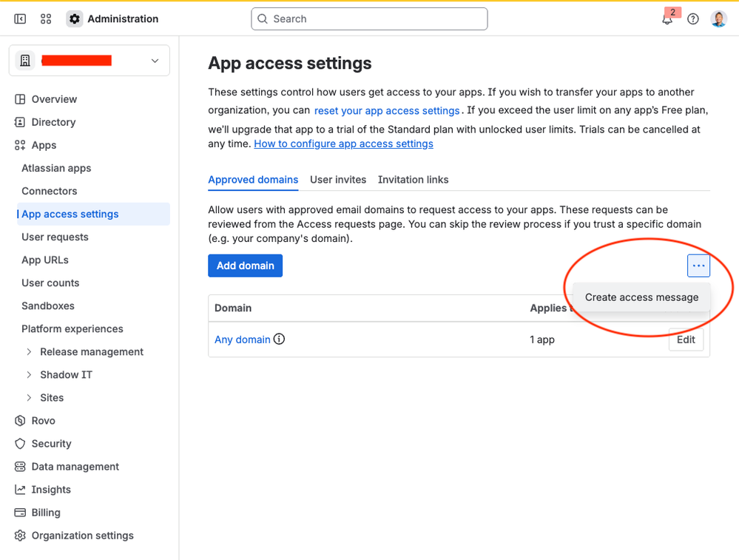Screen dimensions: 739x560
Task: Open the user profile avatar
Action: pyautogui.click(x=719, y=18)
